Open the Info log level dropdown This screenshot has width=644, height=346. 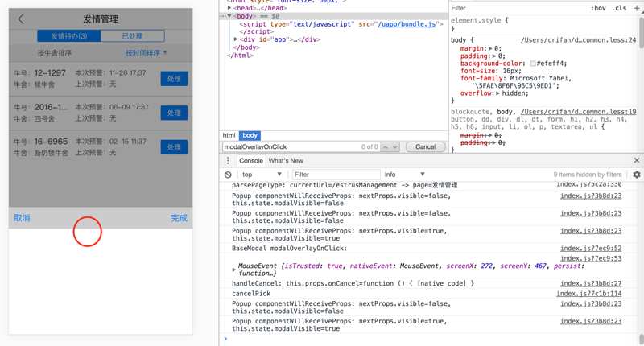pyautogui.click(x=404, y=175)
